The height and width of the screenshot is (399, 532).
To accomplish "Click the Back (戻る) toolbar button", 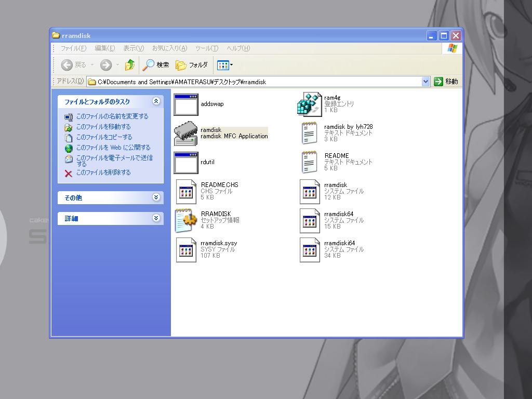I will tap(74, 65).
